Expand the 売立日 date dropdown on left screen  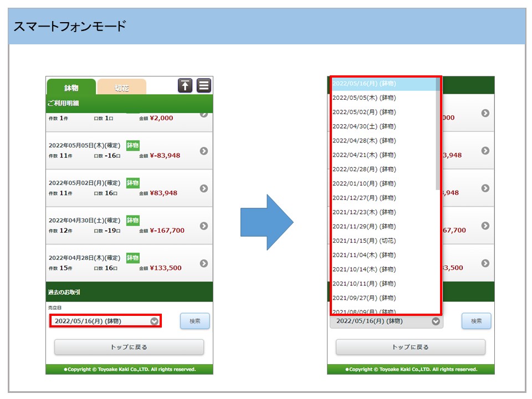[x=105, y=321]
